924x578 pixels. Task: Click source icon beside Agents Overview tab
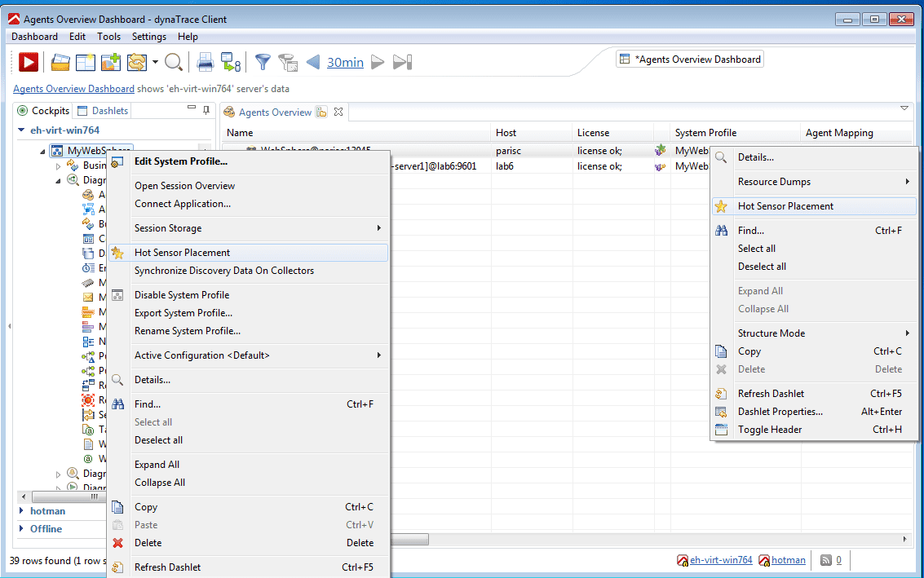(x=321, y=112)
